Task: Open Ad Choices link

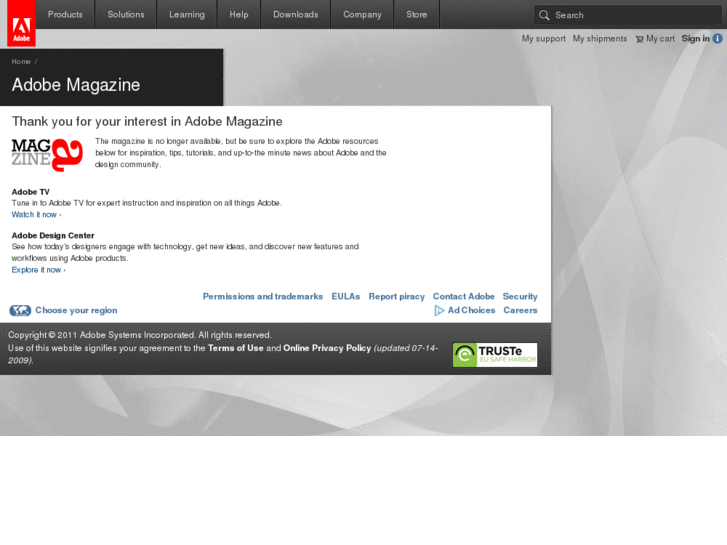Action: point(471,310)
